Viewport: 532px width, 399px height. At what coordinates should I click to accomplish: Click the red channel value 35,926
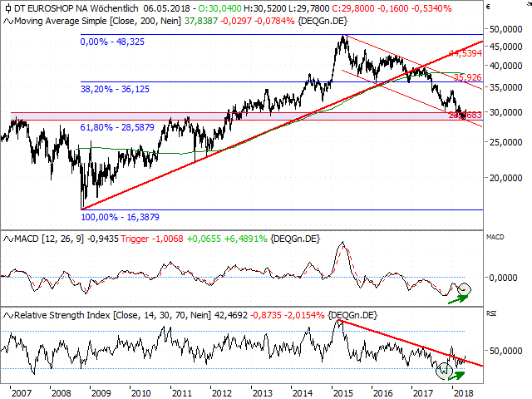[x=467, y=77]
